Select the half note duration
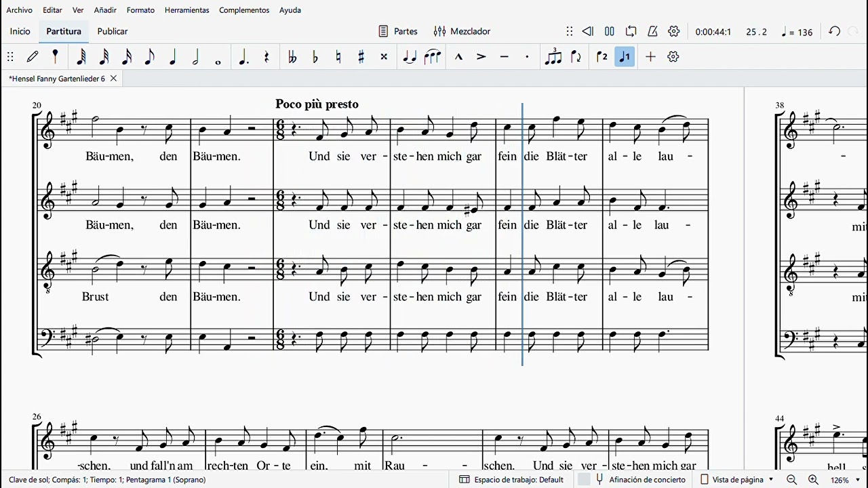Image resolution: width=868 pixels, height=488 pixels. pos(195,57)
